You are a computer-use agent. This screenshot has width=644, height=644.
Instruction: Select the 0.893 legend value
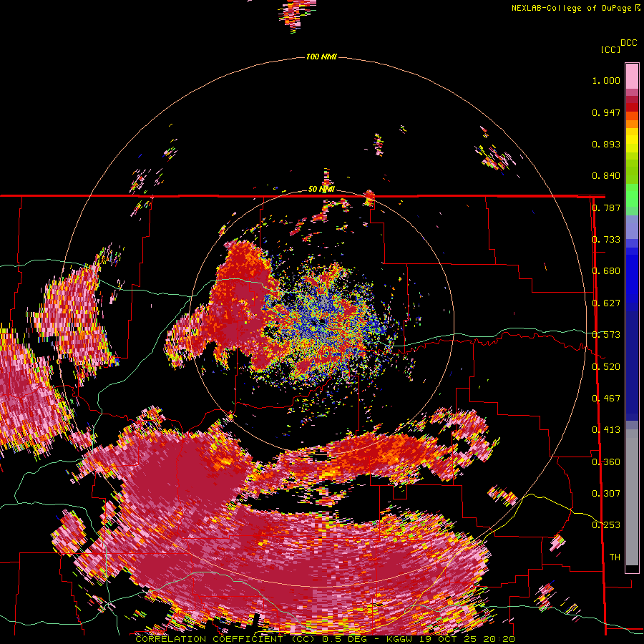click(x=606, y=144)
